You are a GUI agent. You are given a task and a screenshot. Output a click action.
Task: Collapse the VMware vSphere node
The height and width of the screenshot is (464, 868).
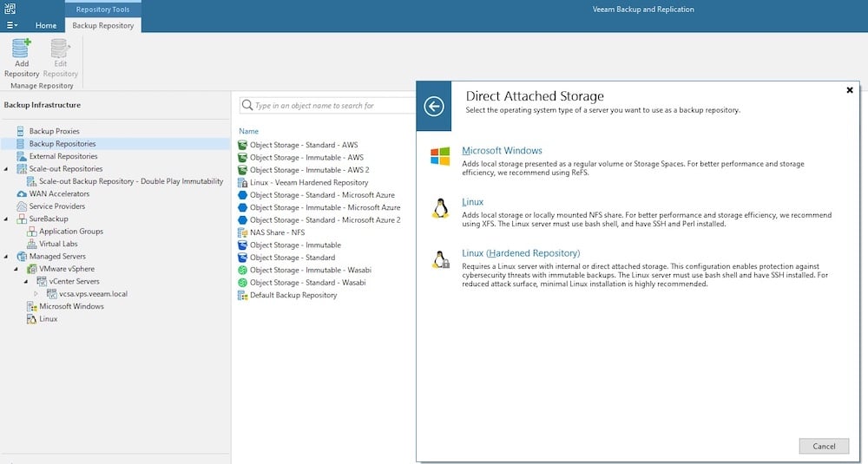[x=16, y=270]
